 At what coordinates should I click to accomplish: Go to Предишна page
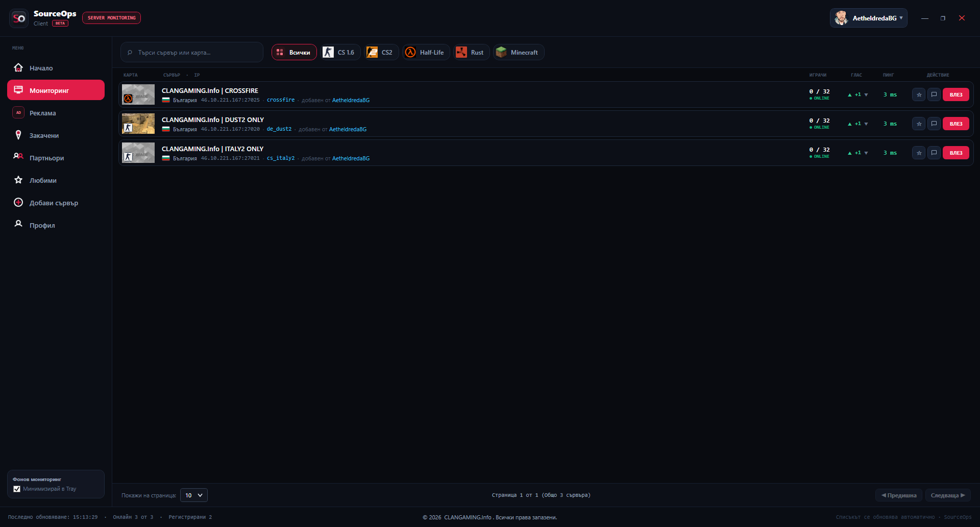(x=899, y=495)
